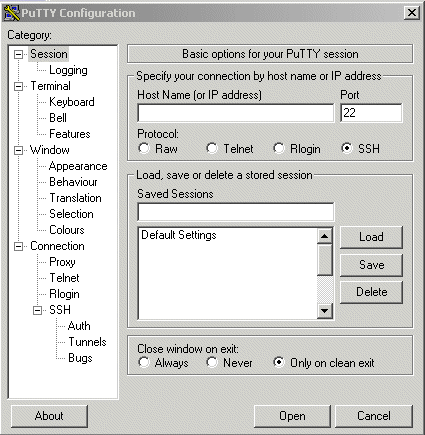Viewport: 425px width, 435px height.
Task: Click the PuTTY icon in title bar
Action: [11, 13]
